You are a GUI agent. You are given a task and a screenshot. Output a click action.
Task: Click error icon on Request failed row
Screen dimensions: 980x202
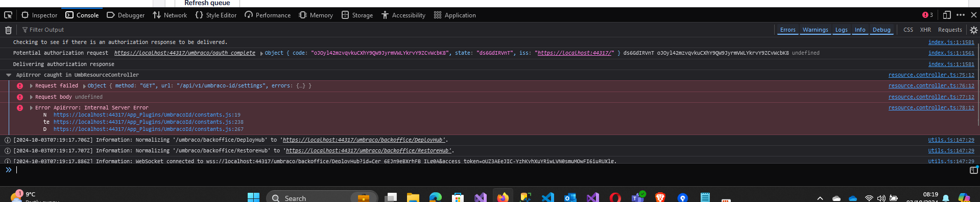point(20,86)
